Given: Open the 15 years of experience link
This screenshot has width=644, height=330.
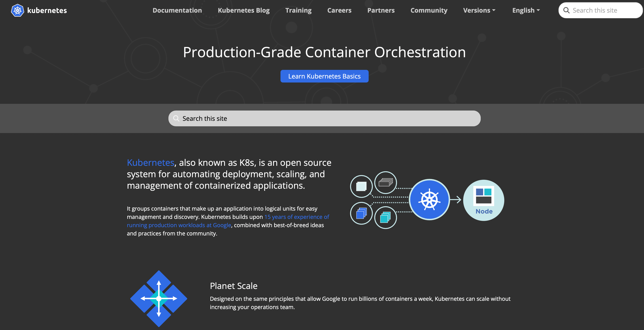Looking at the screenshot, I should 228,221.
